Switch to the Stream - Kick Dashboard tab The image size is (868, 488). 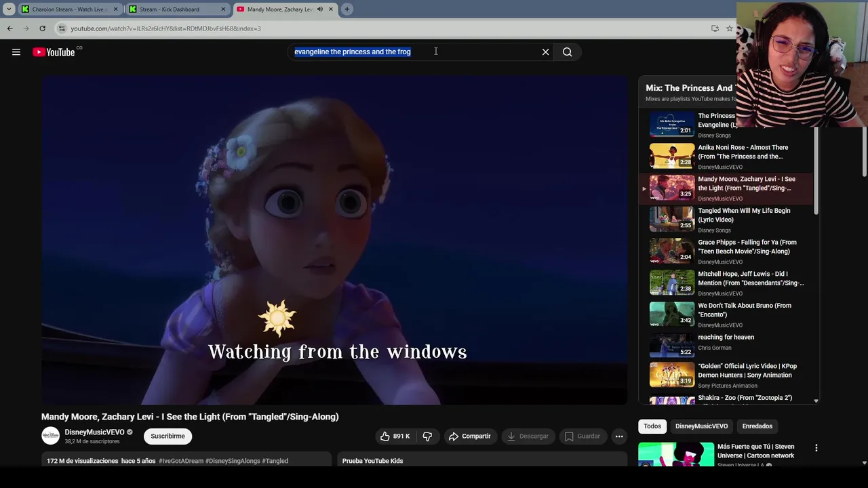click(x=177, y=9)
